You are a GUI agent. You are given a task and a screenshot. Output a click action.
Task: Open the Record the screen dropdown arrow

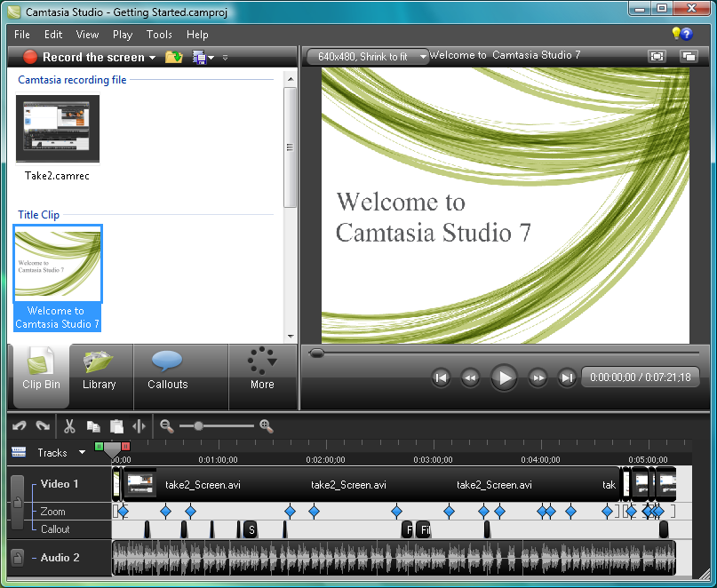(x=152, y=58)
